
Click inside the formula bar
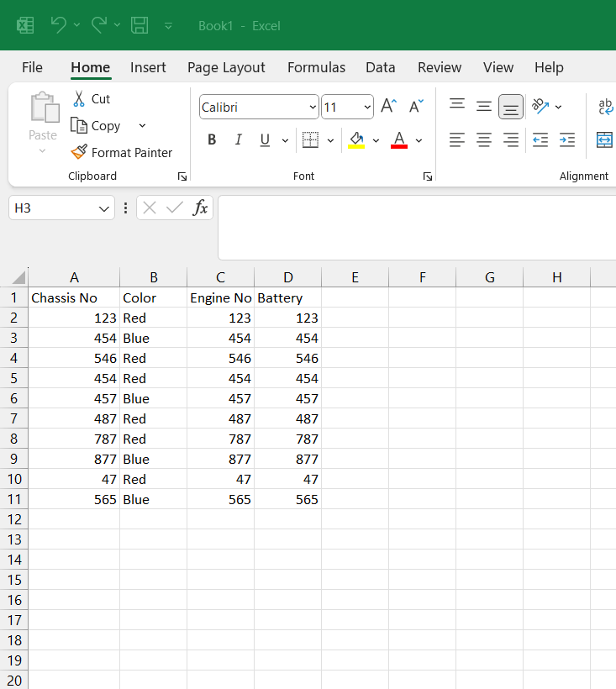click(417, 228)
